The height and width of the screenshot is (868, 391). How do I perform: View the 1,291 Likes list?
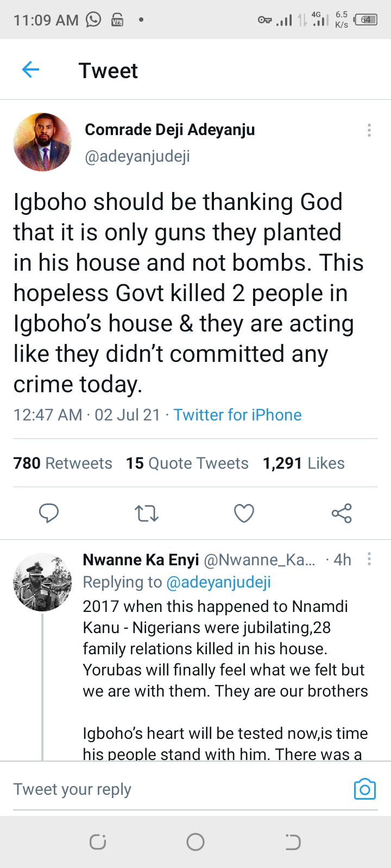tap(304, 463)
